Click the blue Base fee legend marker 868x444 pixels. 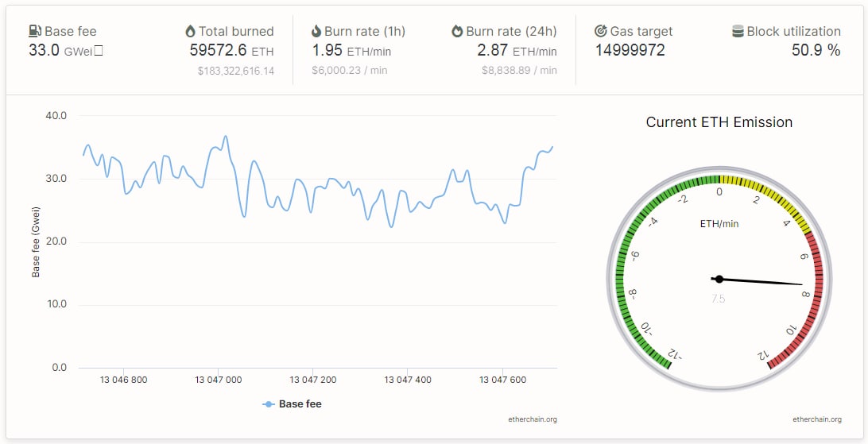point(269,404)
